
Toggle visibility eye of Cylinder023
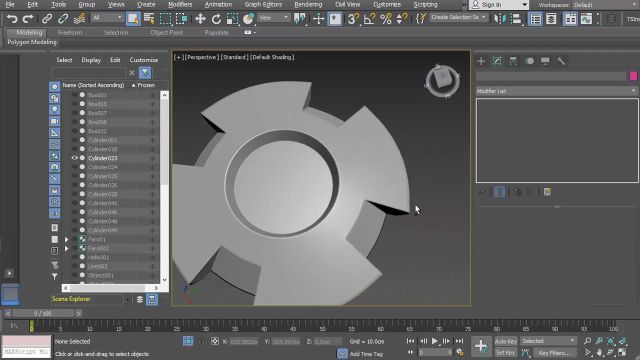point(74,158)
